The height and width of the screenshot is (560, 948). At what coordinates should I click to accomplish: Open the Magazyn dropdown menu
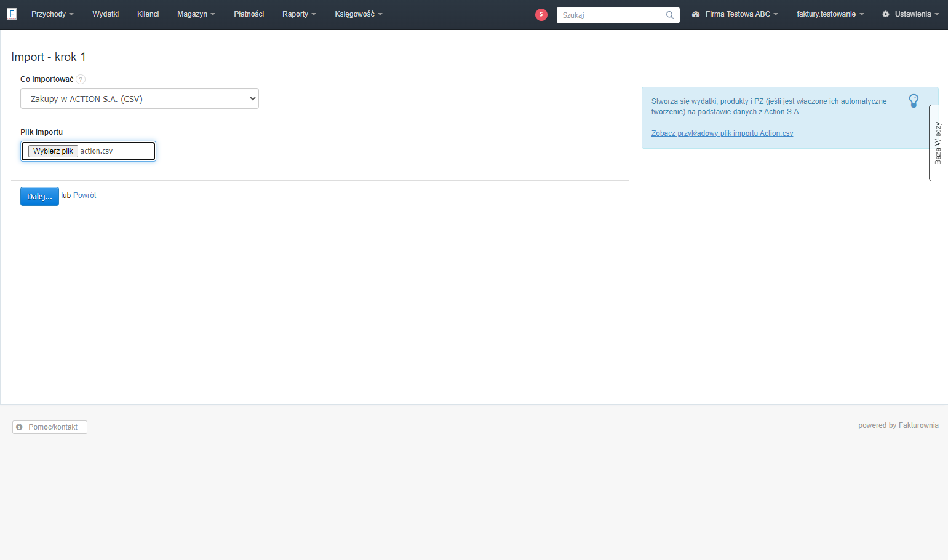click(x=196, y=14)
